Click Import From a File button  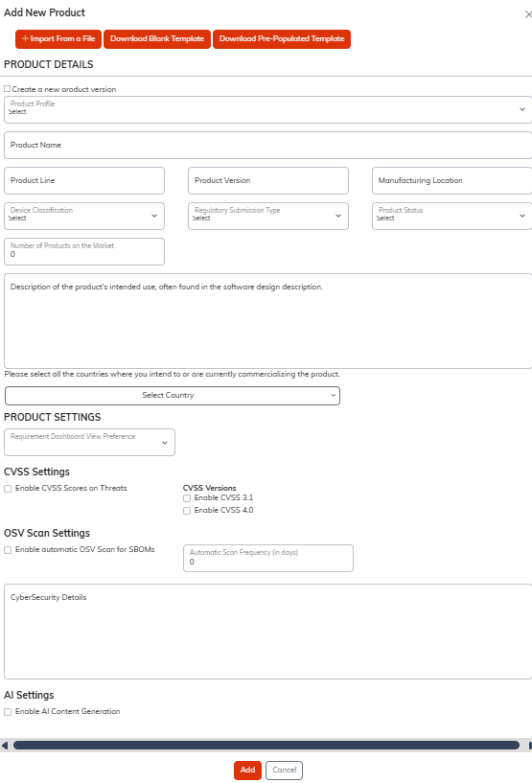[x=58, y=39]
